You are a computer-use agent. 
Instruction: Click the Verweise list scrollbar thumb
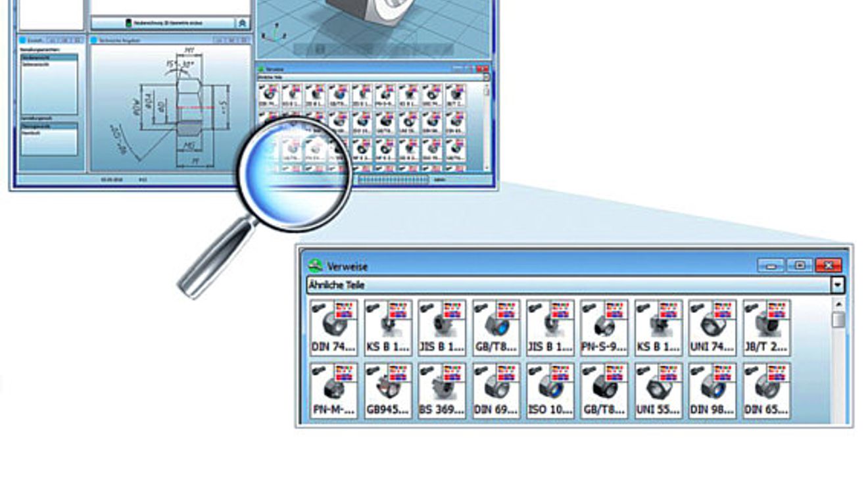[x=838, y=319]
